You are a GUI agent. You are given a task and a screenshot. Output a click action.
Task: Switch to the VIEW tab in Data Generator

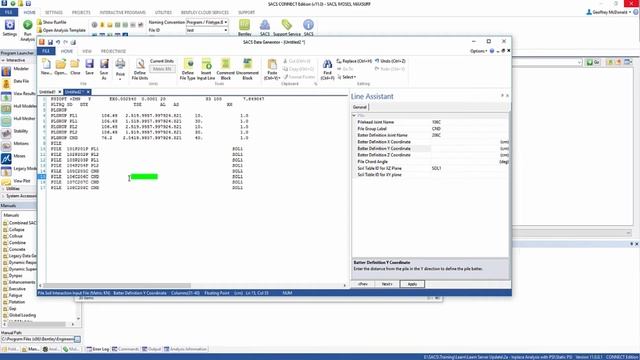click(87, 51)
